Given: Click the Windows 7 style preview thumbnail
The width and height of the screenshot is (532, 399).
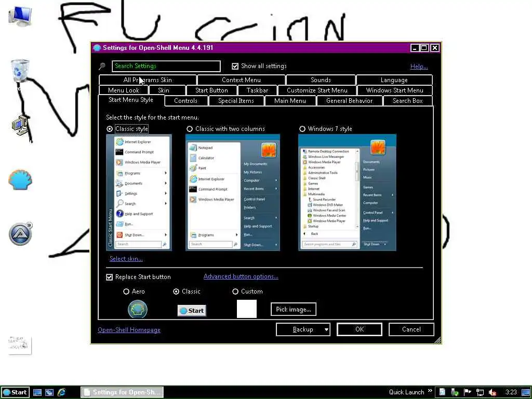Looking at the screenshot, I should point(347,192).
